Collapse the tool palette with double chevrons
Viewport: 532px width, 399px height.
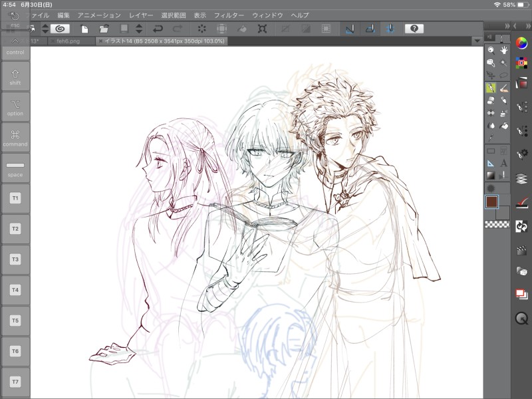tap(507, 26)
